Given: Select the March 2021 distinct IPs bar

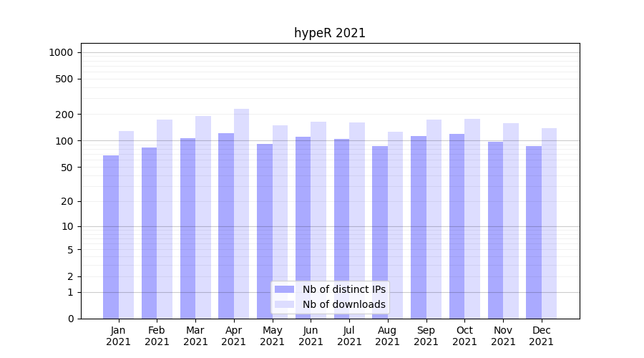Looking at the screenshot, I should coord(187,228).
